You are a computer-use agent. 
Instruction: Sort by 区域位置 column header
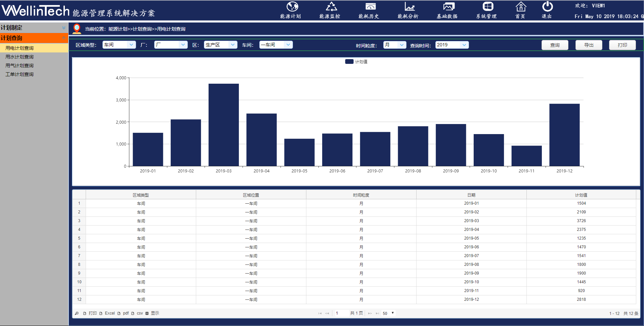pyautogui.click(x=251, y=195)
